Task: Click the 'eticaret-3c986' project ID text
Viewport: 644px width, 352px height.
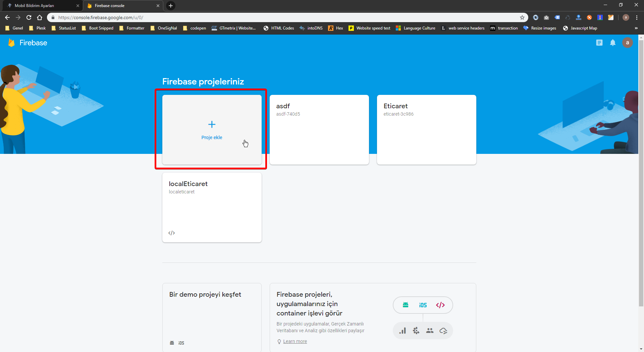Action: [x=398, y=114]
